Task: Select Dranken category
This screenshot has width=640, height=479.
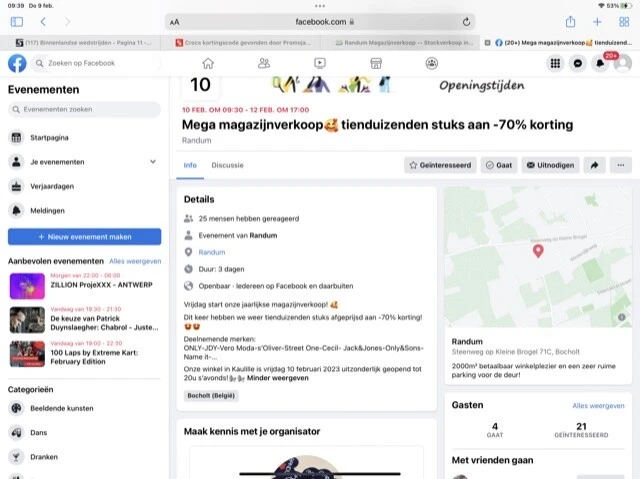Action: click(84, 457)
